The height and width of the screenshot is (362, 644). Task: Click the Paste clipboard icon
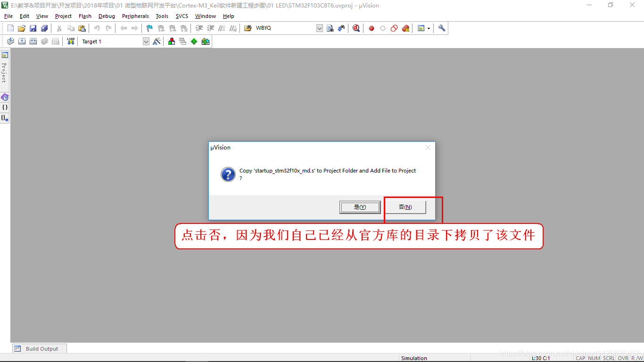(x=82, y=28)
